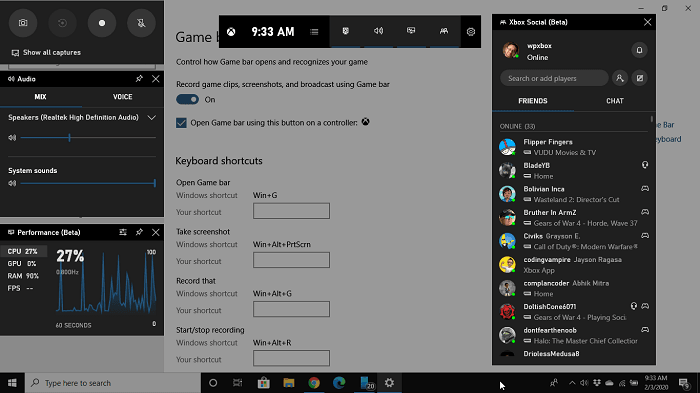Select the RAM 90% metric
The height and width of the screenshot is (393, 700).
coord(24,276)
